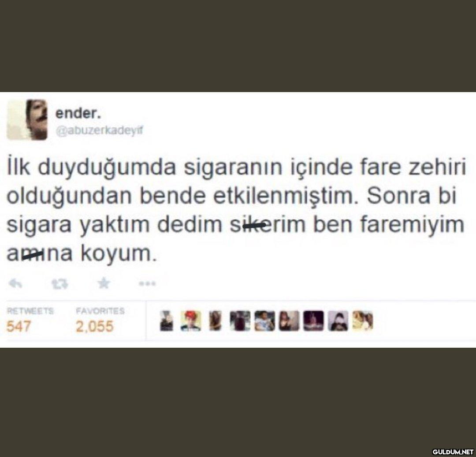Open the ender. display name link
Image resolution: width=476 pixels, height=457 pixels.
pyautogui.click(x=78, y=114)
